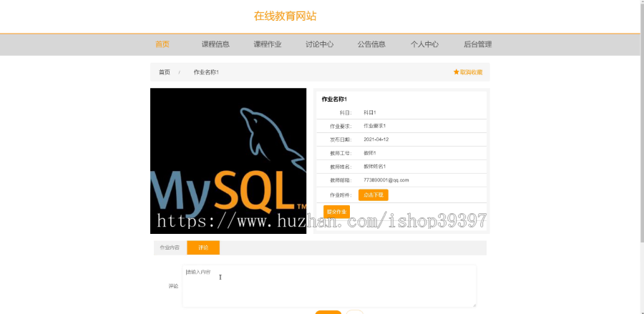Open 个人中心 in the navigation bar
Screen dimensions: 644x314
[x=424, y=44]
